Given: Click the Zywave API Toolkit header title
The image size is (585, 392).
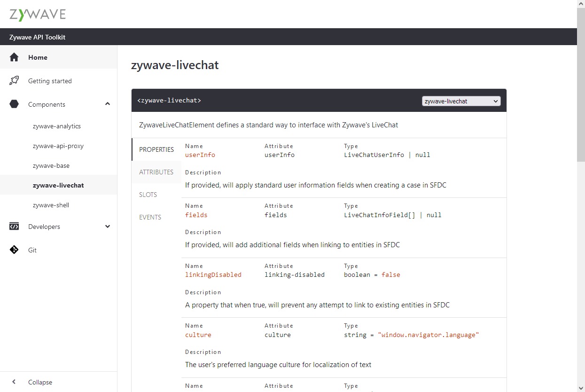Looking at the screenshot, I should (x=38, y=37).
